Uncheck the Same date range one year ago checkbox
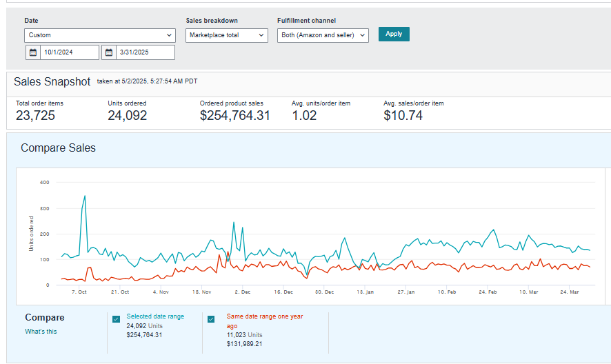611x364 pixels. [x=211, y=319]
